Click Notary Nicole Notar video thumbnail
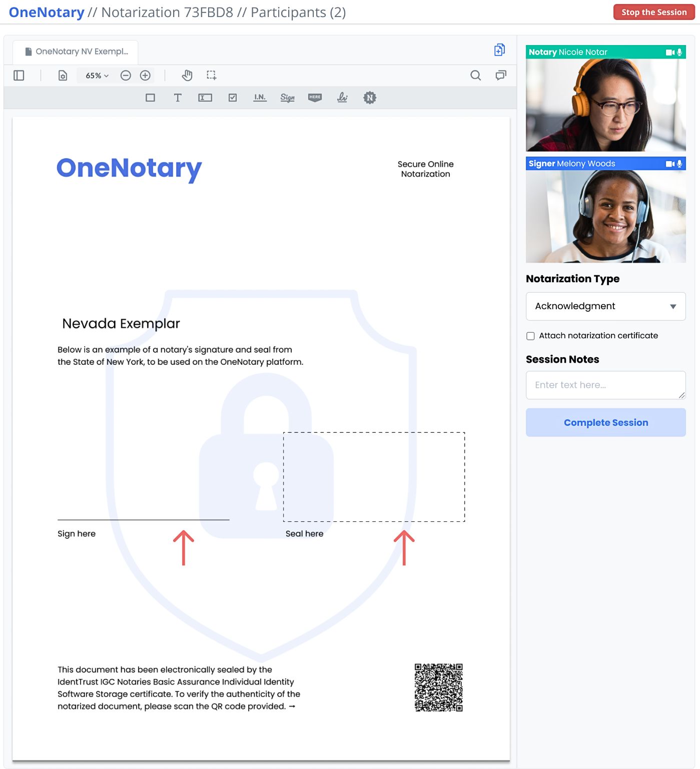Screen dimensions: 700x769 [x=605, y=105]
